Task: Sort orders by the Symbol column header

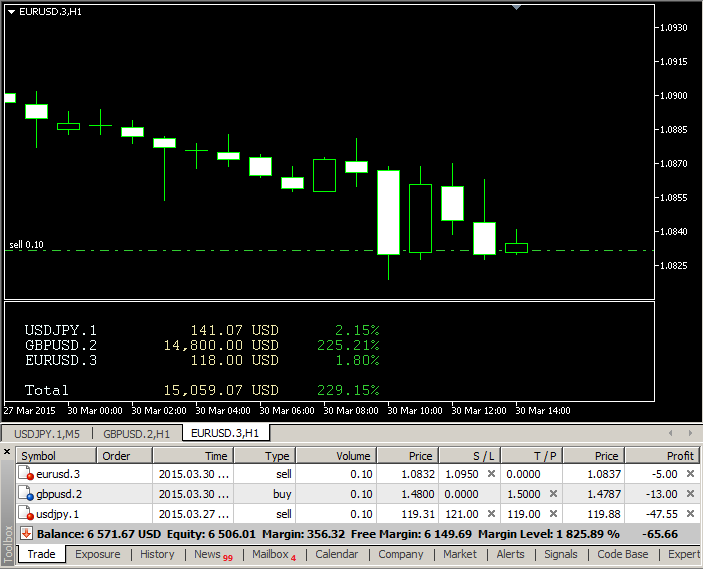Action: pyautogui.click(x=55, y=456)
